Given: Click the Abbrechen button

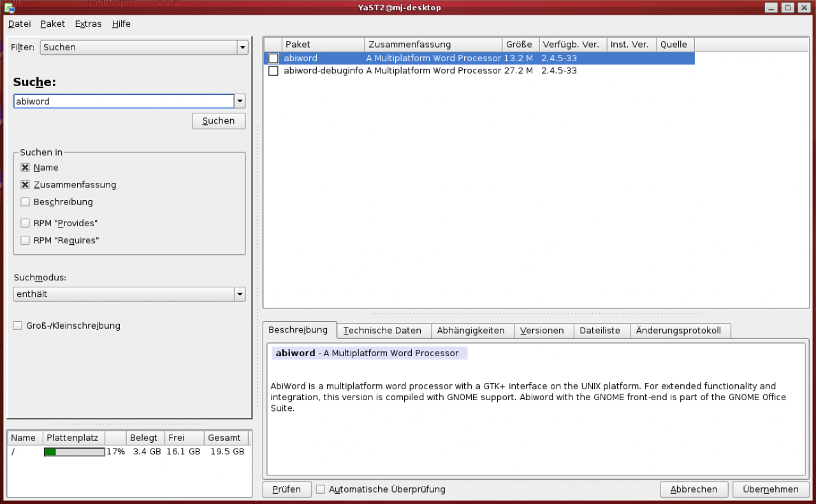Looking at the screenshot, I should point(694,489).
